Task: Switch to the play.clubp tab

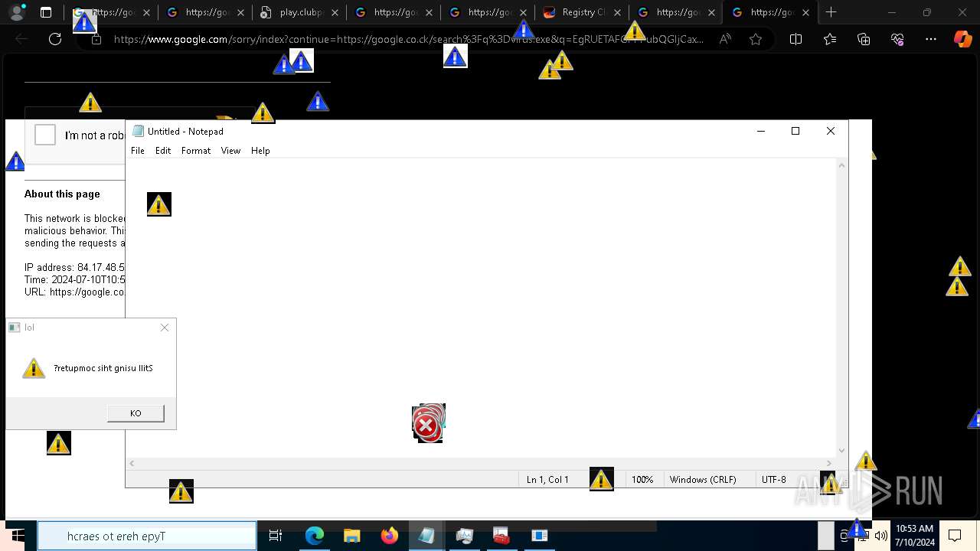Action: click(299, 12)
